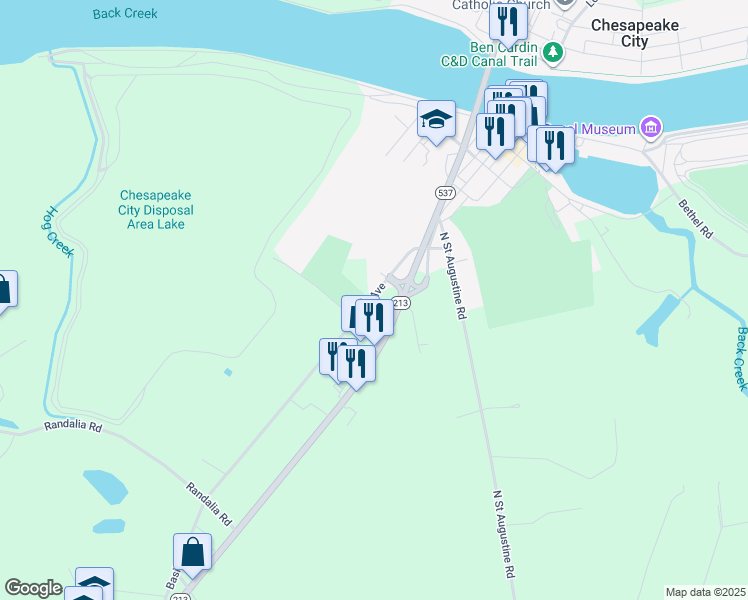This screenshot has height=600, width=748.
Task: Click the Hog Creek label
Action: [x=57, y=232]
